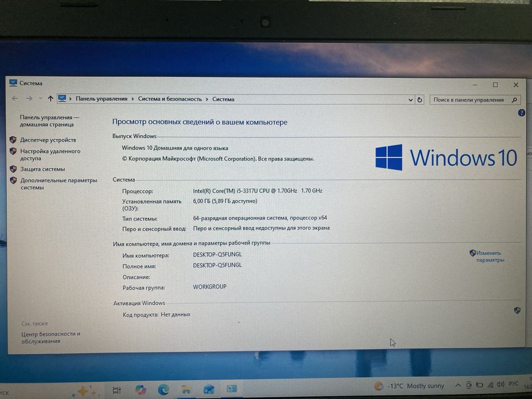
Task: Select Система breadcrumb in address bar
Action: click(224, 99)
